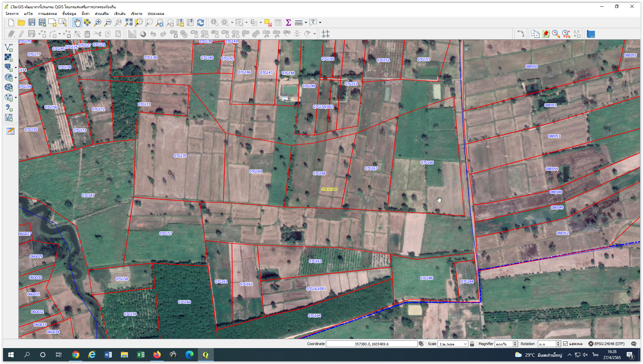Click the Refresh map icon
This screenshot has width=643, height=364.
pyautogui.click(x=201, y=23)
